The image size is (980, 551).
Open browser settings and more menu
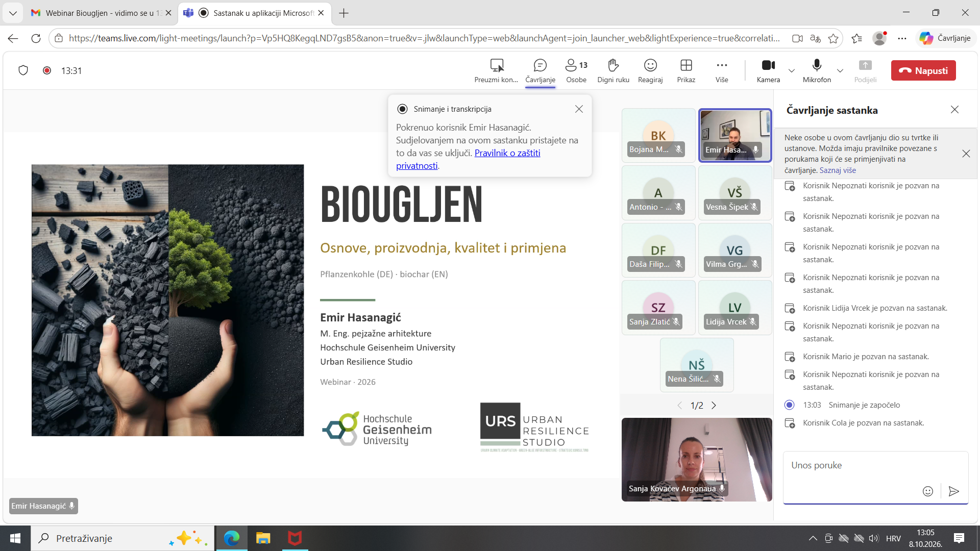902,38
